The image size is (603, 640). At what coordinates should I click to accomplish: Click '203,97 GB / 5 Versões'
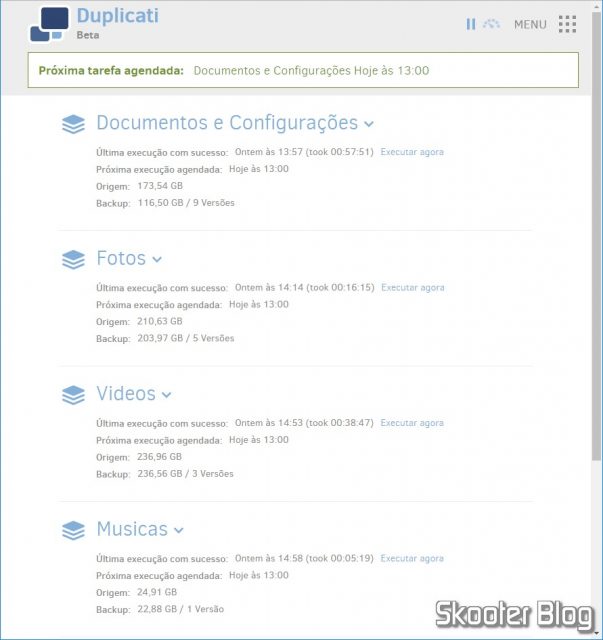pos(186,338)
